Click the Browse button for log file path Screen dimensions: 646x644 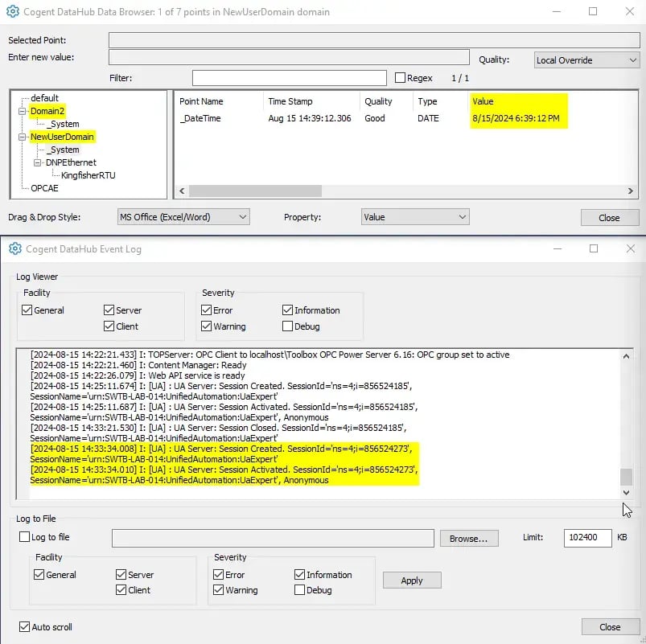pos(468,537)
